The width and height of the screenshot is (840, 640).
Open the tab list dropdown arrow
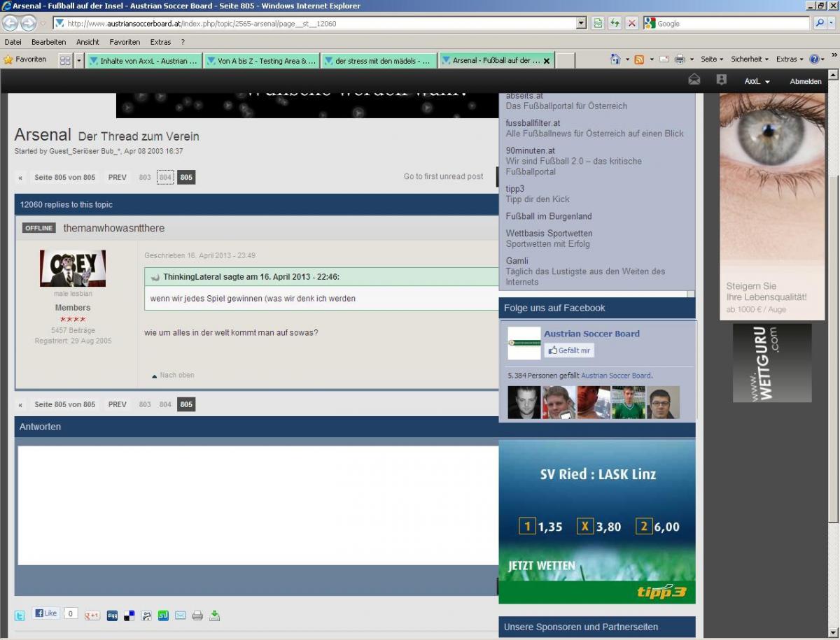tap(79, 60)
